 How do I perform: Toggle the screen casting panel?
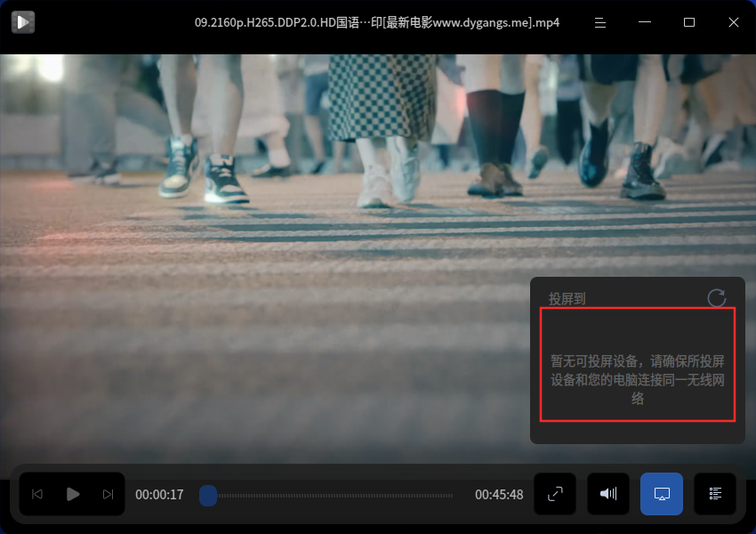tap(662, 494)
